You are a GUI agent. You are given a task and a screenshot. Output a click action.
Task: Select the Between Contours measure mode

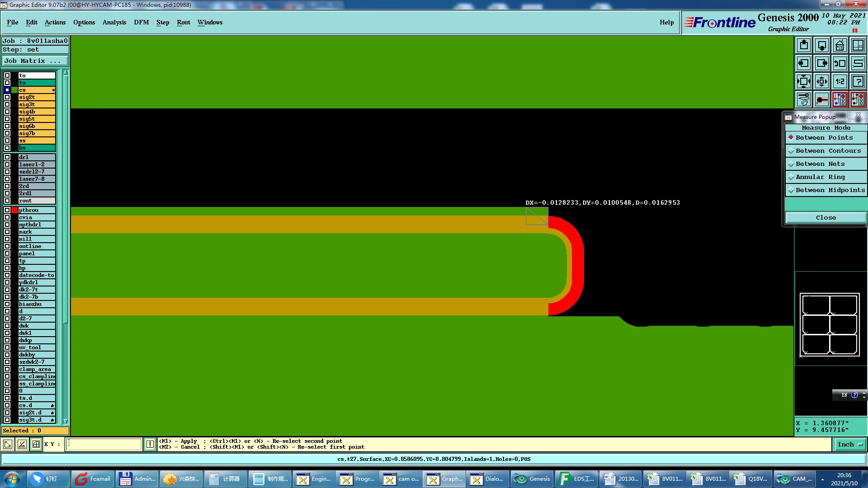point(827,151)
